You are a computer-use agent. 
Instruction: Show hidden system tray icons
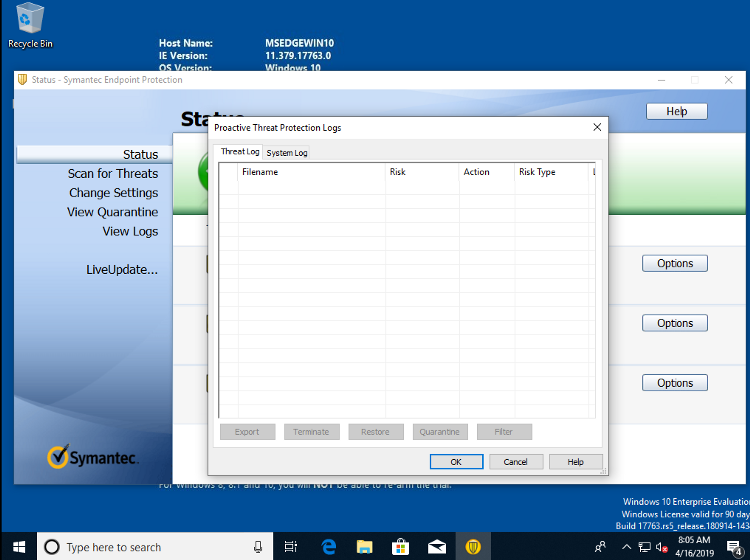[626, 547]
